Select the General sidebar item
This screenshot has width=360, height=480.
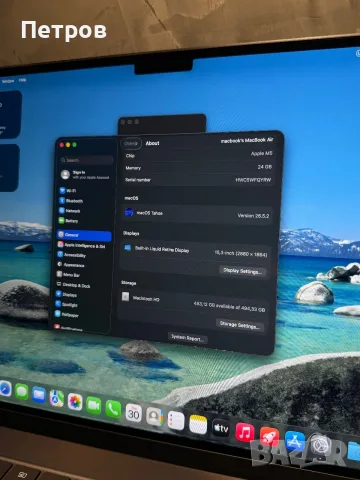(84, 235)
